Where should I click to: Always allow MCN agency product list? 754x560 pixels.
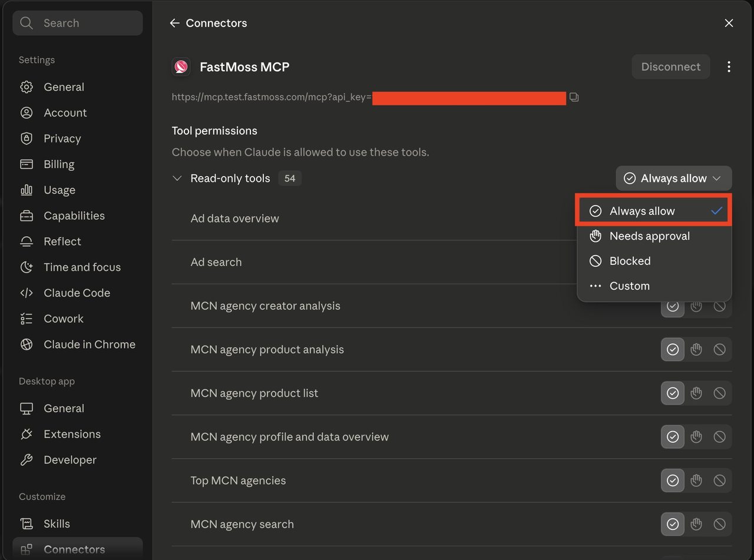tap(673, 393)
